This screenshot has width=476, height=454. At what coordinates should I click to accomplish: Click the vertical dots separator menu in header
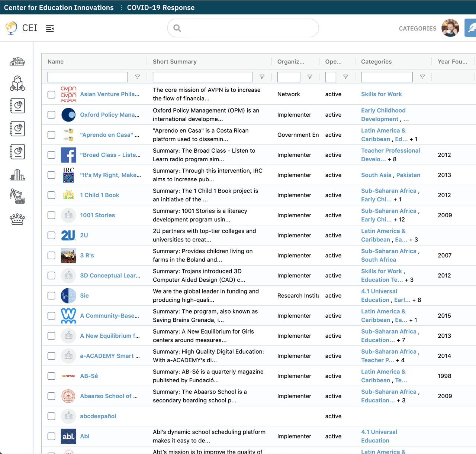pos(121,7)
